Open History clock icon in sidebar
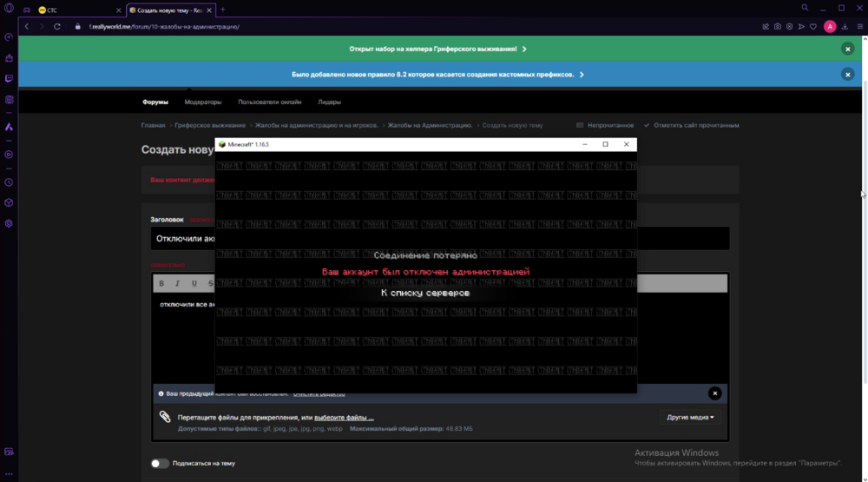Screen dimensions: 868x482 click(x=9, y=182)
